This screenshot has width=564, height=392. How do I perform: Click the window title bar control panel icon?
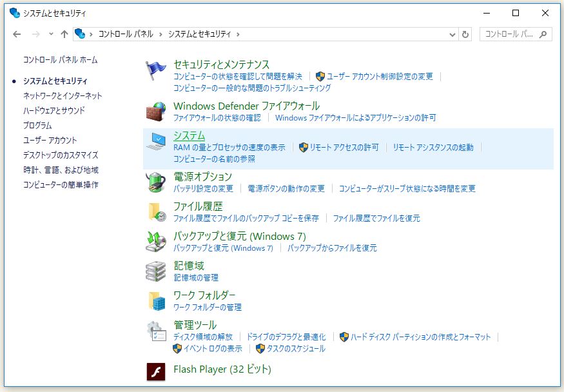[x=15, y=13]
